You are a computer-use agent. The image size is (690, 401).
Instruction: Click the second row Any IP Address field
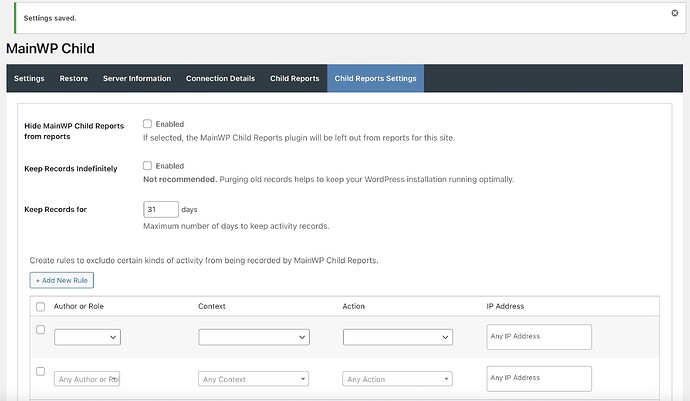click(x=539, y=379)
